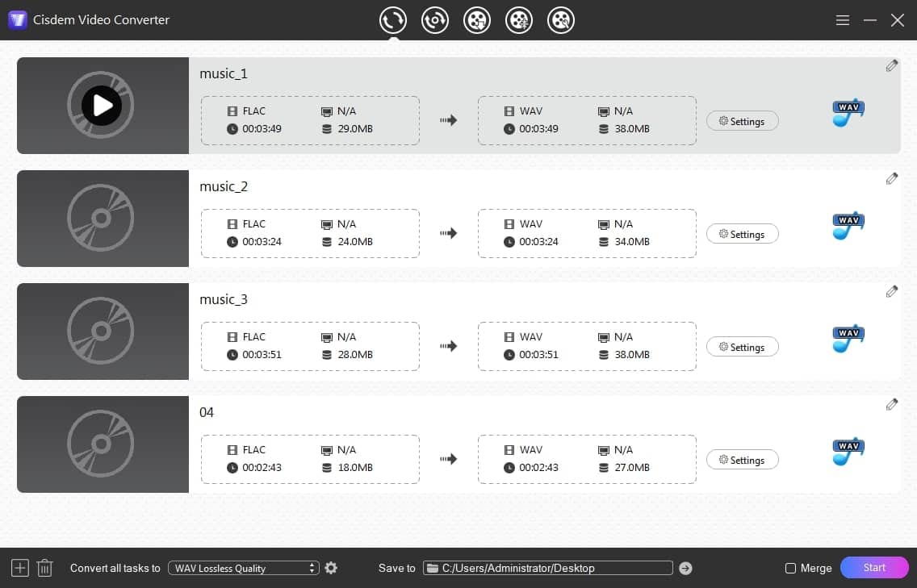Image resolution: width=917 pixels, height=588 pixels.
Task: Click music_1 output info box showing 38.0MB
Action: [587, 120]
